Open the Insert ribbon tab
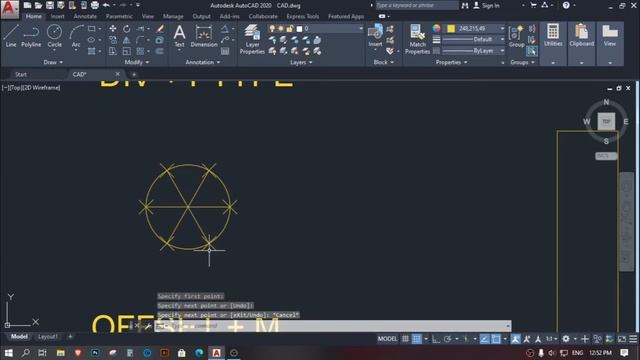The width and height of the screenshot is (640, 360). pos(58,16)
